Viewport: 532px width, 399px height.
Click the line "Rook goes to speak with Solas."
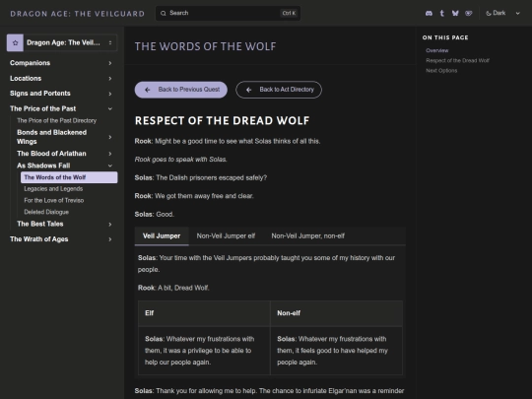tap(181, 160)
